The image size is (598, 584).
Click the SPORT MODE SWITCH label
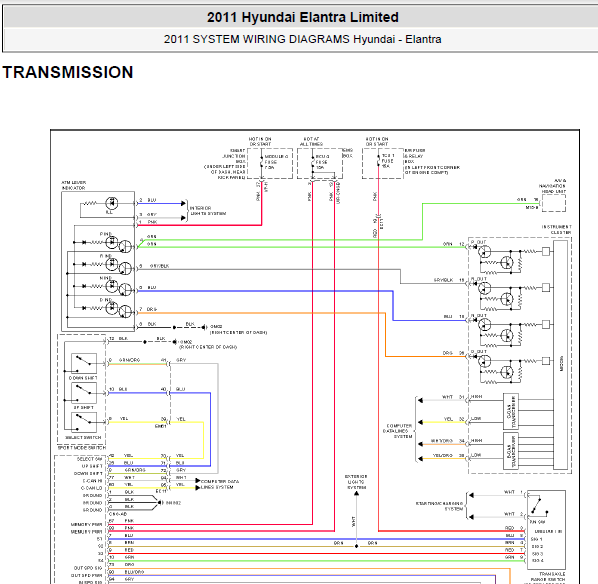tap(82, 447)
